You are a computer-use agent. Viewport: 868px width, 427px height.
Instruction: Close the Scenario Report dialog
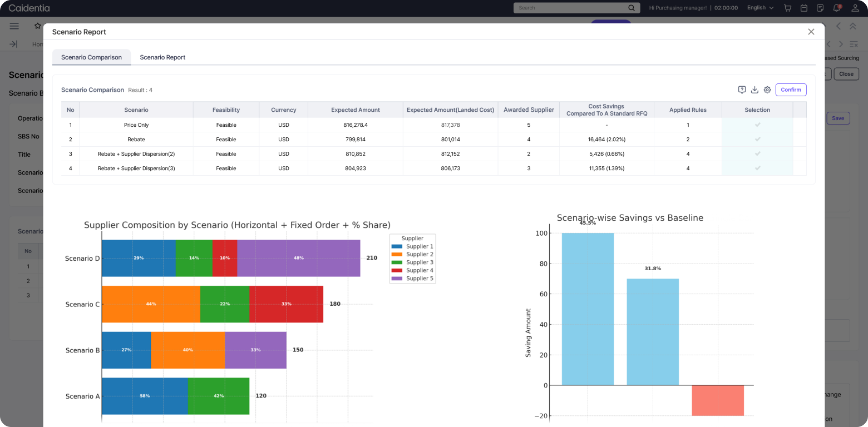pos(811,32)
